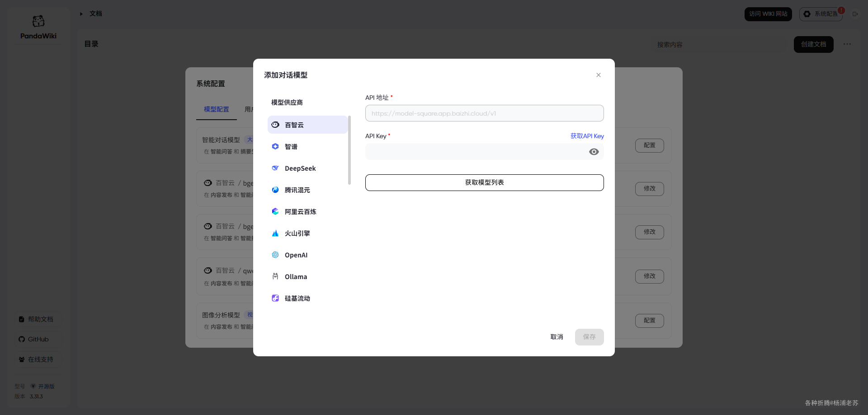Select the 阿里云百炼 provider icon

pos(275,211)
